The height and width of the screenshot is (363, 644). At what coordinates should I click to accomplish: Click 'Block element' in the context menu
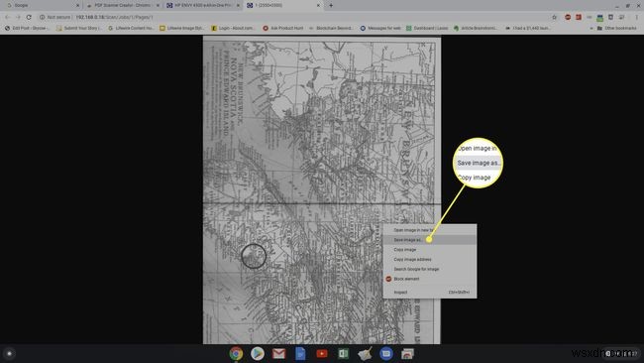430,279
